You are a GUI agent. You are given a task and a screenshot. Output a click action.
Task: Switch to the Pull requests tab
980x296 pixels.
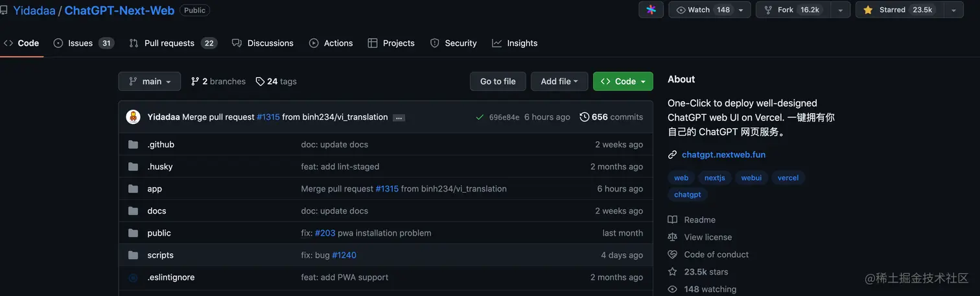tap(173, 43)
